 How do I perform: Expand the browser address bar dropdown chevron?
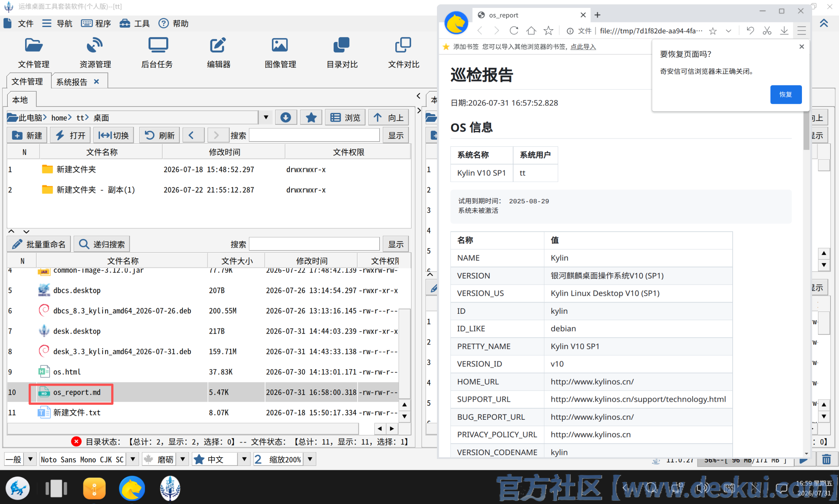728,31
